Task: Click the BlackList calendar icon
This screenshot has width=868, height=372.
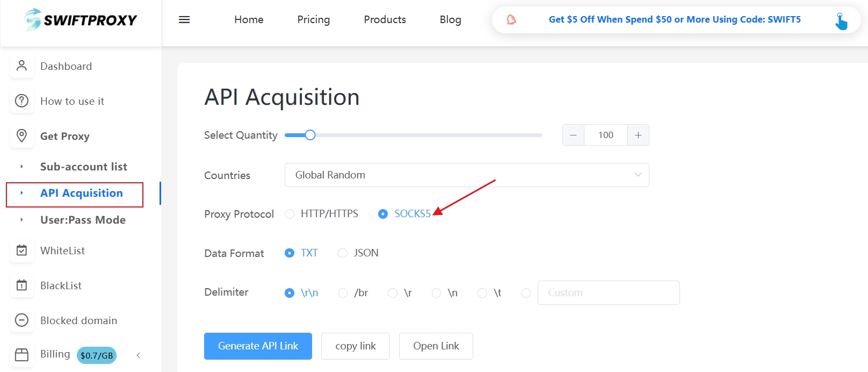Action: pyautogui.click(x=21, y=285)
